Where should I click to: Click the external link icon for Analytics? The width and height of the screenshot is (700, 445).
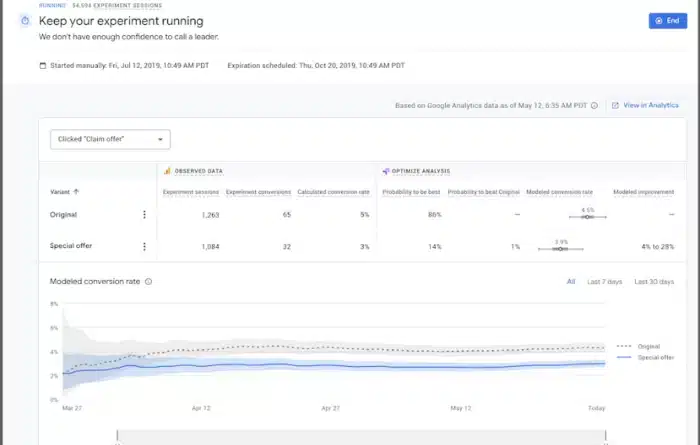pyautogui.click(x=615, y=105)
